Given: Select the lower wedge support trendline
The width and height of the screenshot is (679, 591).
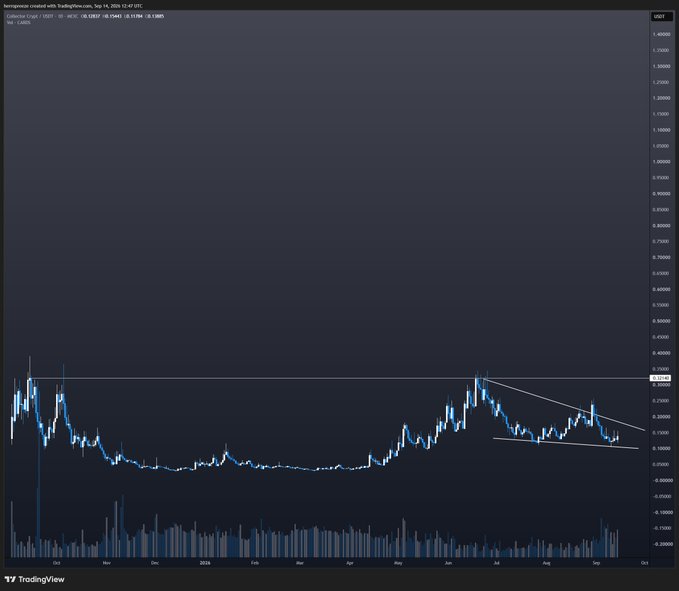Looking at the screenshot, I should [566, 443].
